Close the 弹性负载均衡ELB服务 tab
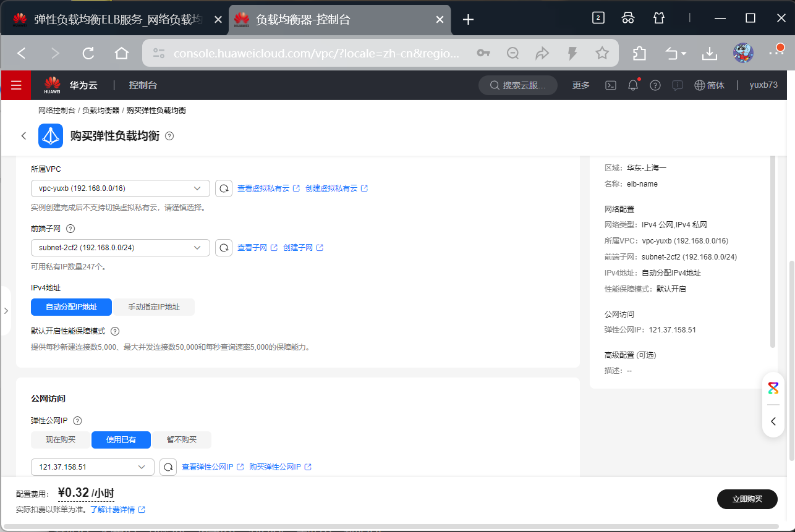795x532 pixels. (218, 20)
